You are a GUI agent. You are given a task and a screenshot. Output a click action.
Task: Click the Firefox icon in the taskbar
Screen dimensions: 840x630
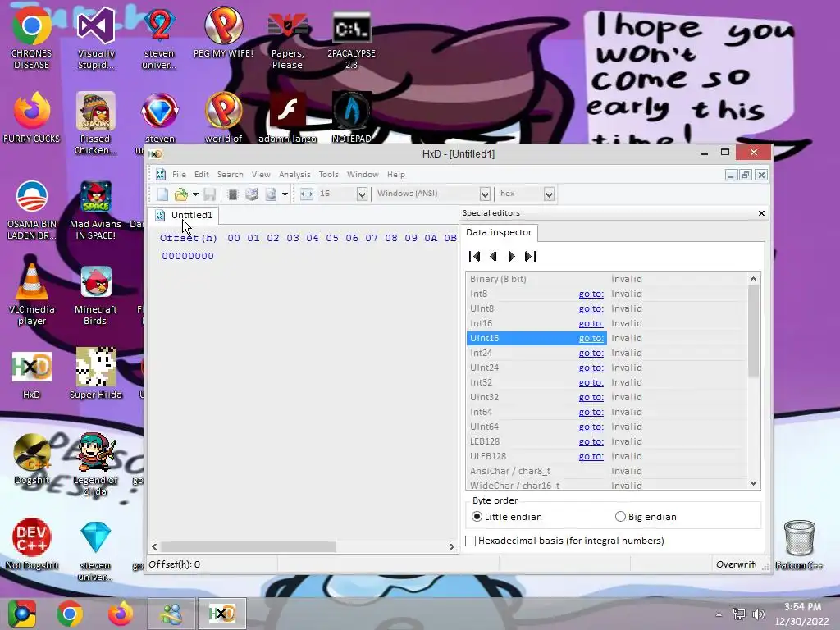(x=121, y=614)
